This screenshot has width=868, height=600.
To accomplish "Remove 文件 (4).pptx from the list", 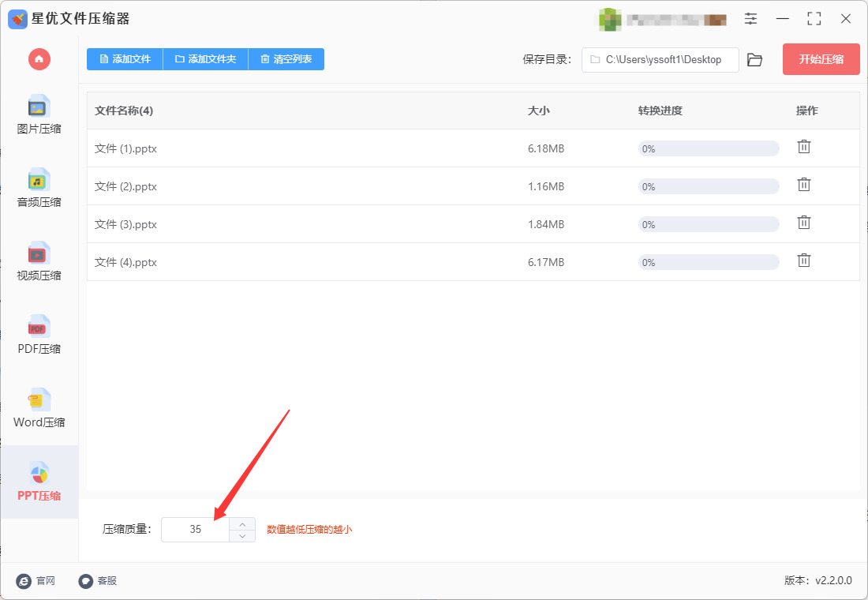I will [804, 261].
